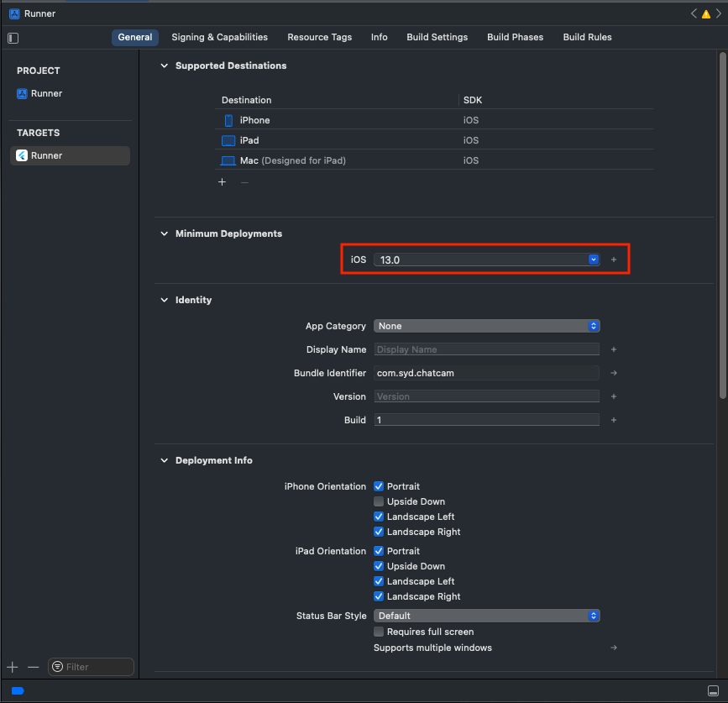
Task: Click the filter icon in Filter field
Action: pyautogui.click(x=58, y=667)
